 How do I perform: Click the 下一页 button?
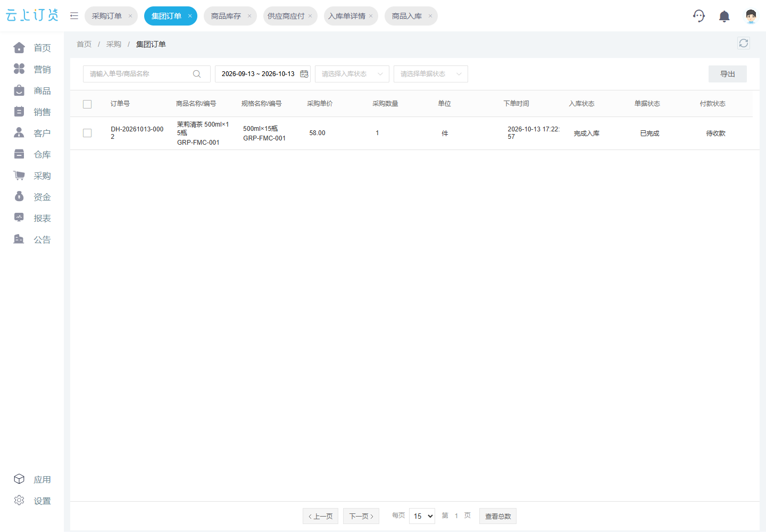click(x=361, y=516)
